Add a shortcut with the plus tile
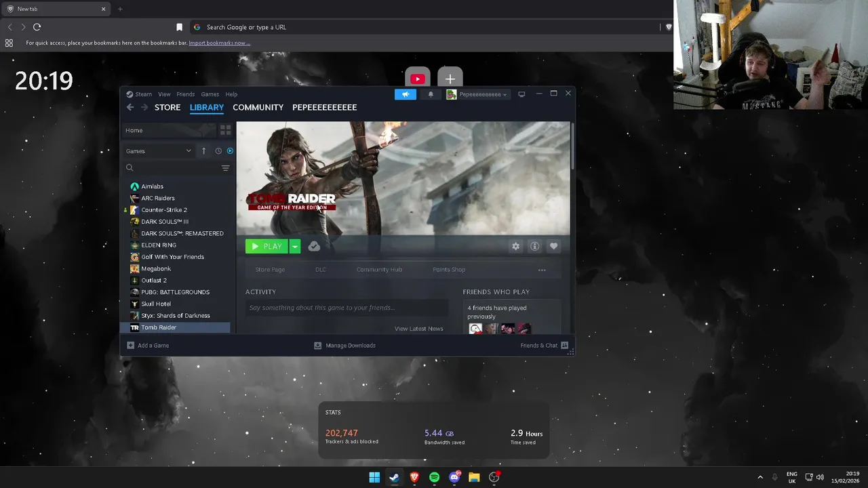The width and height of the screenshot is (868, 488). tap(450, 79)
